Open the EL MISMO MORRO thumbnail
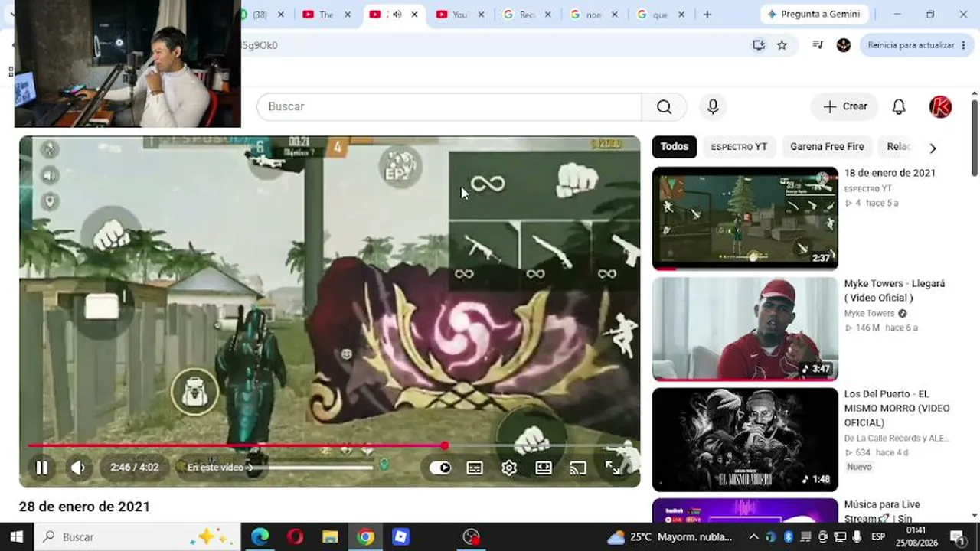Viewport: 980px width, 551px height. click(x=745, y=439)
